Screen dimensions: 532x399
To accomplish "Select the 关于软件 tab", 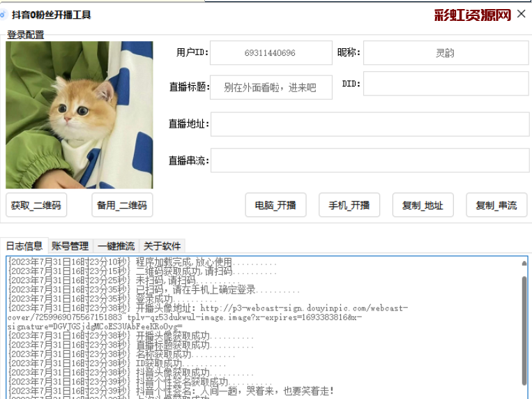I will pos(162,246).
